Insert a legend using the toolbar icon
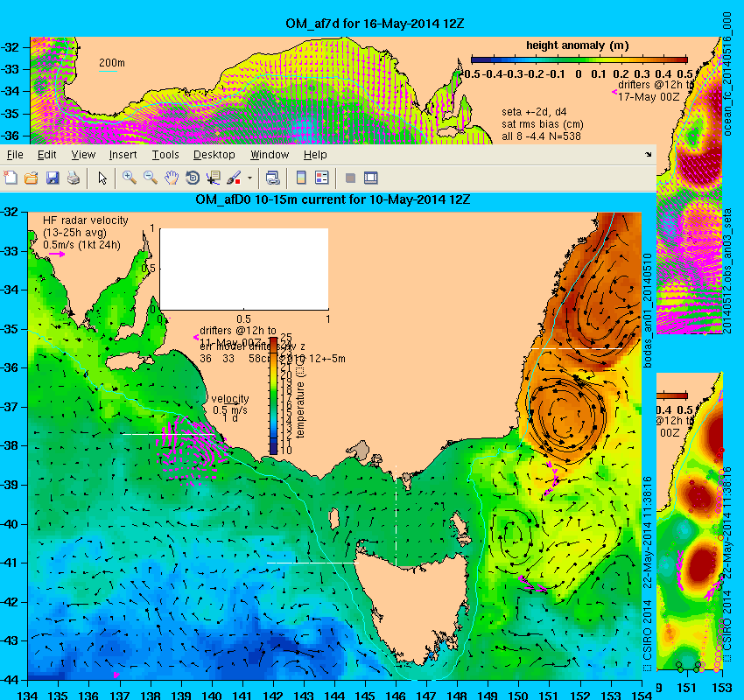The width and height of the screenshot is (744, 700). point(322,178)
